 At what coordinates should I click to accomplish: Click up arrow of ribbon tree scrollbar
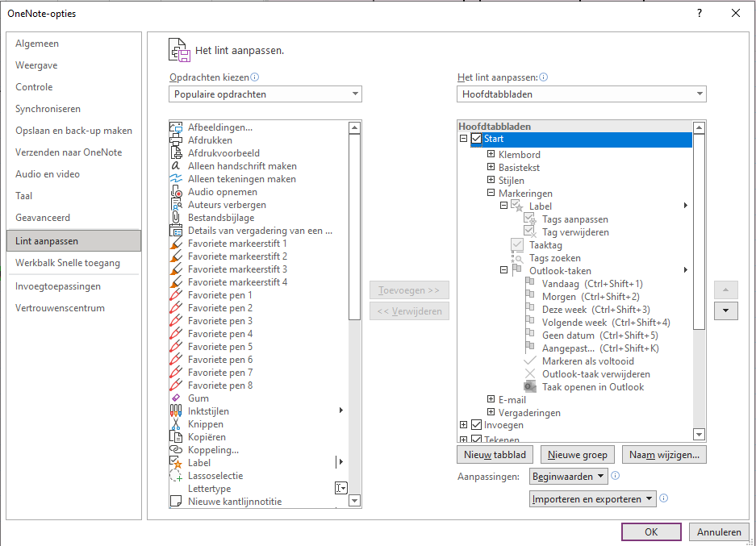click(x=699, y=127)
